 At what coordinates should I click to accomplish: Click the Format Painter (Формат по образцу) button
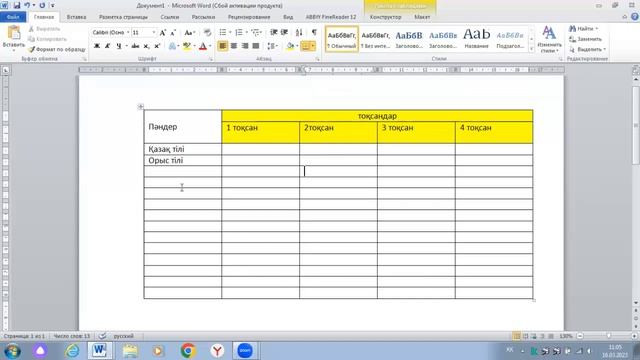tap(57, 49)
